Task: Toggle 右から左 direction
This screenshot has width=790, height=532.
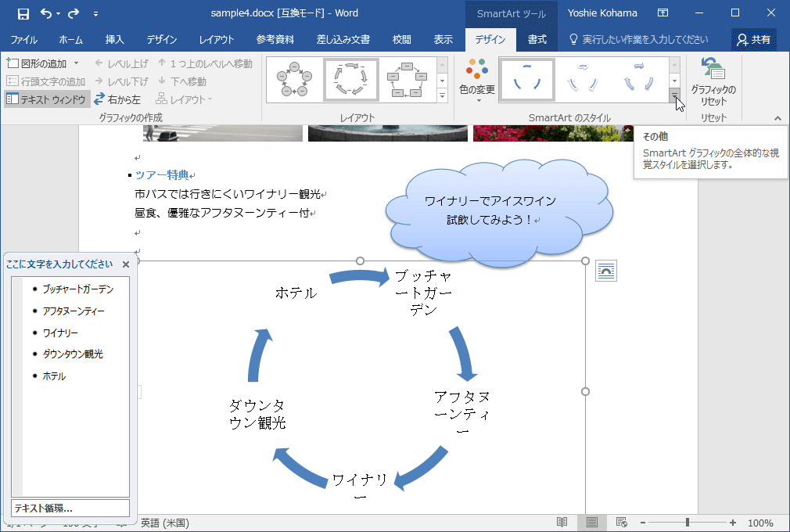Action: click(117, 99)
